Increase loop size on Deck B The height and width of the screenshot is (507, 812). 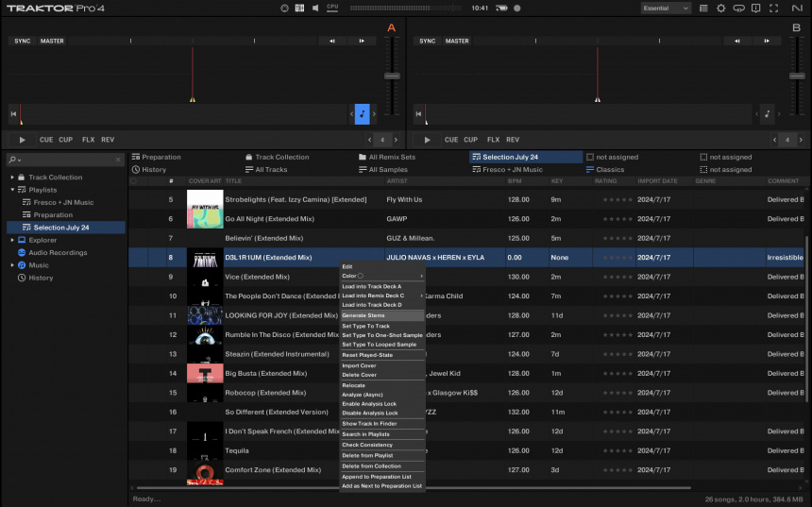(x=801, y=140)
